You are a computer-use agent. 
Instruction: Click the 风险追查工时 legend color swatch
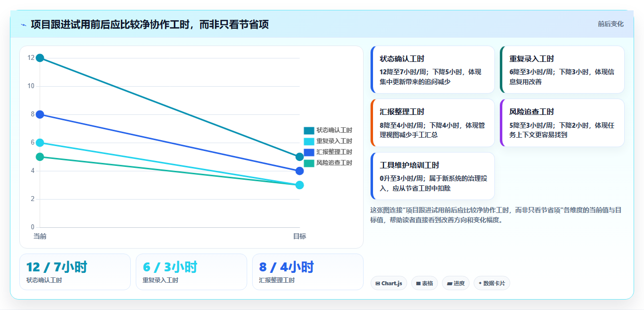click(309, 163)
